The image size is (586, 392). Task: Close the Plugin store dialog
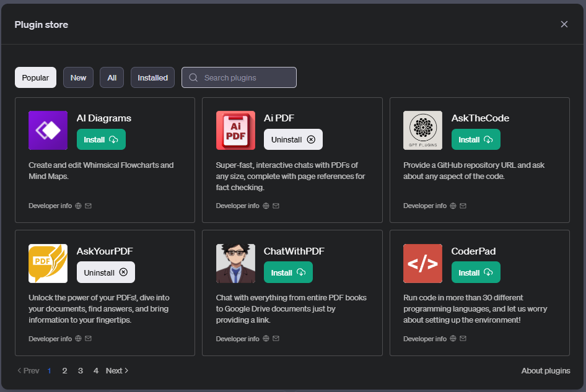pos(564,24)
